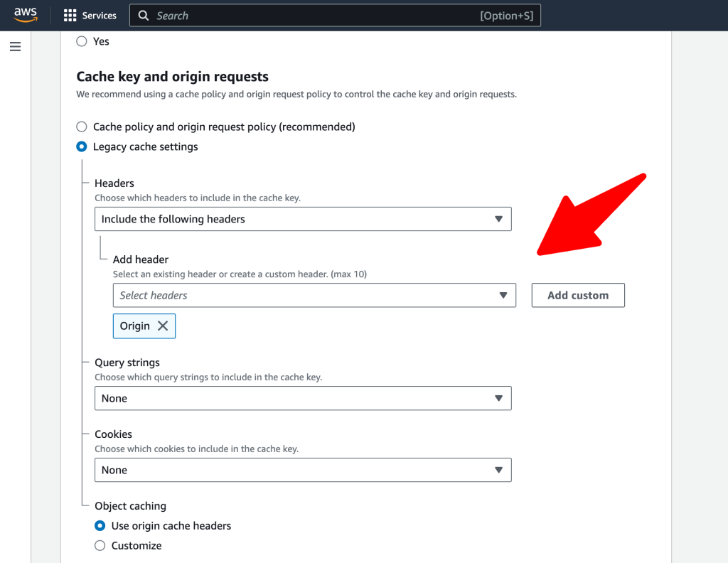Select the Yes radio option

pyautogui.click(x=82, y=41)
